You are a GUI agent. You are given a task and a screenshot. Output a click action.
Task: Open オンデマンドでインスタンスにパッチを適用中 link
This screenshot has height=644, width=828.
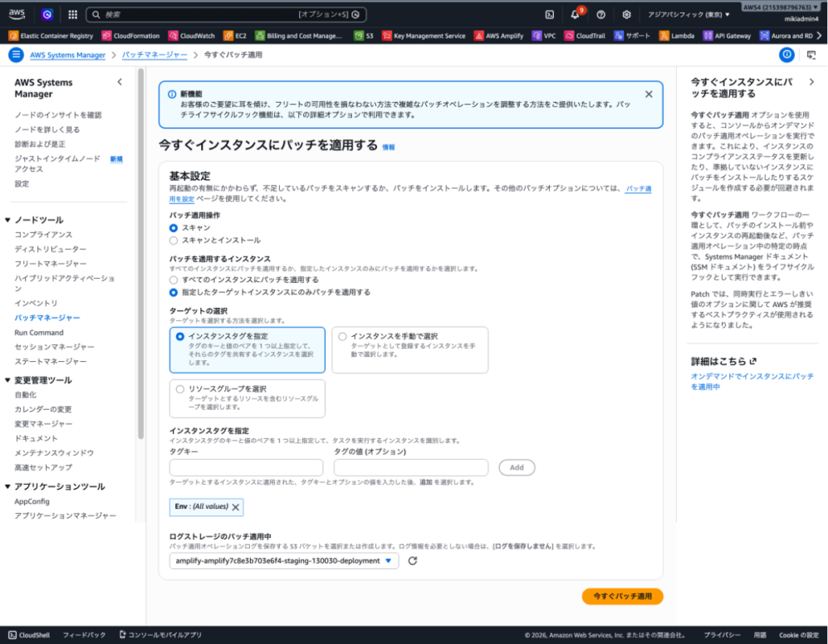[752, 381]
